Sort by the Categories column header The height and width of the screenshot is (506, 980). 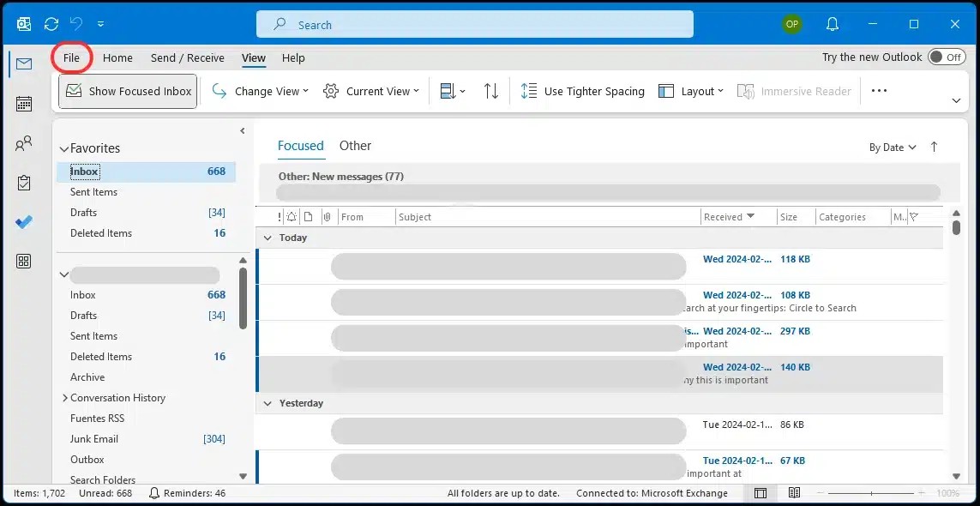pyautogui.click(x=853, y=217)
